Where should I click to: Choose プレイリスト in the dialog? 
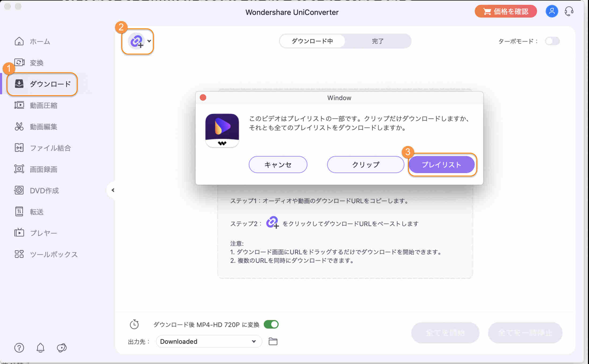tap(442, 164)
